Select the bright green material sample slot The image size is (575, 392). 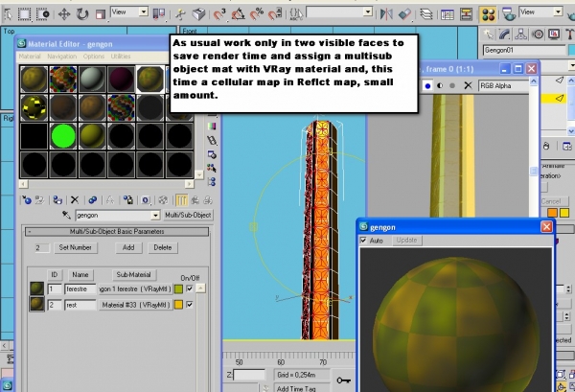63,136
